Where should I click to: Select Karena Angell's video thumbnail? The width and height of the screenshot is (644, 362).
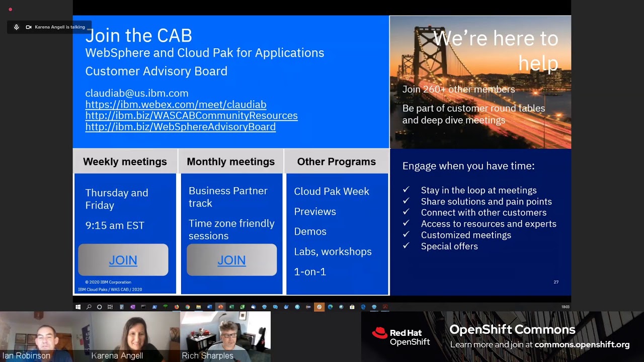135,336
